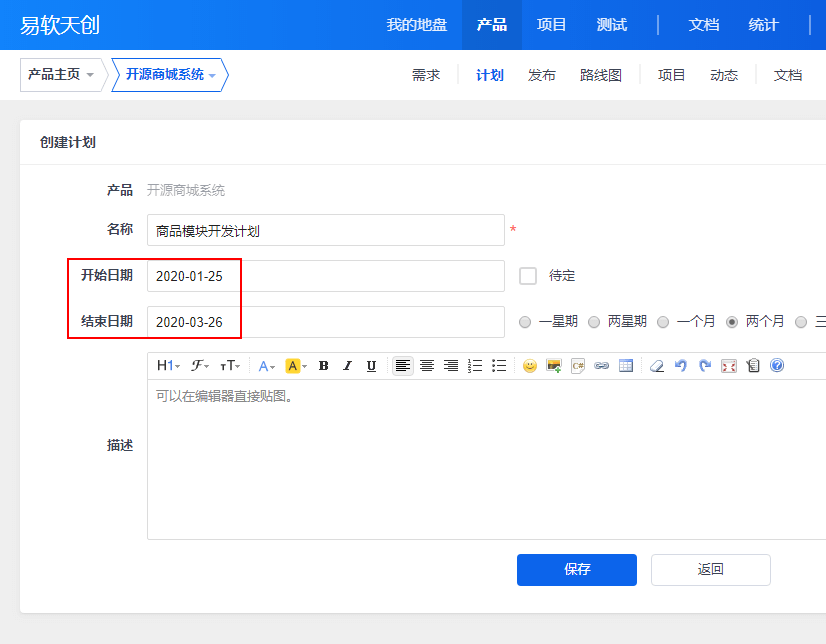The height and width of the screenshot is (644, 826).
Task: Insert a hyperlink in the editor
Action: pos(602,366)
